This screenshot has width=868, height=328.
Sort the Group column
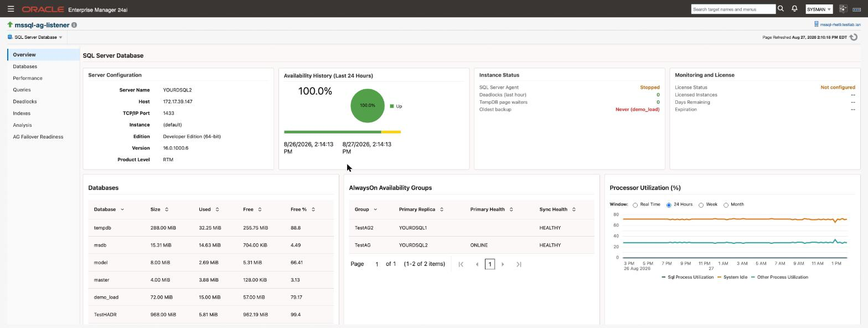375,209
